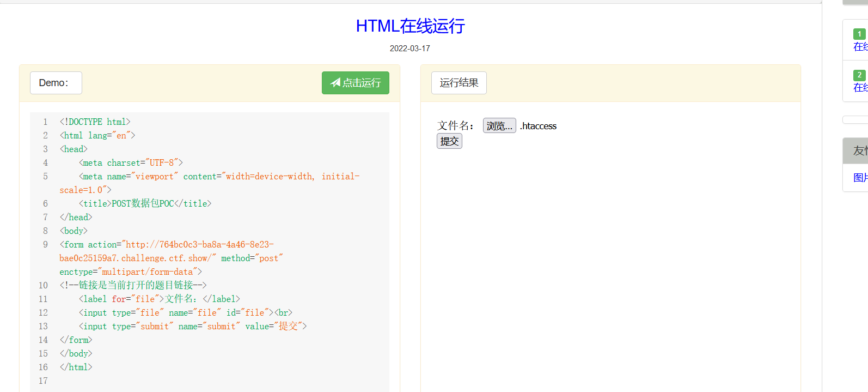Screen dimensions: 868x392
Task: Click the sidebar link 在线 next to badge 1
Action: pyautogui.click(x=860, y=47)
